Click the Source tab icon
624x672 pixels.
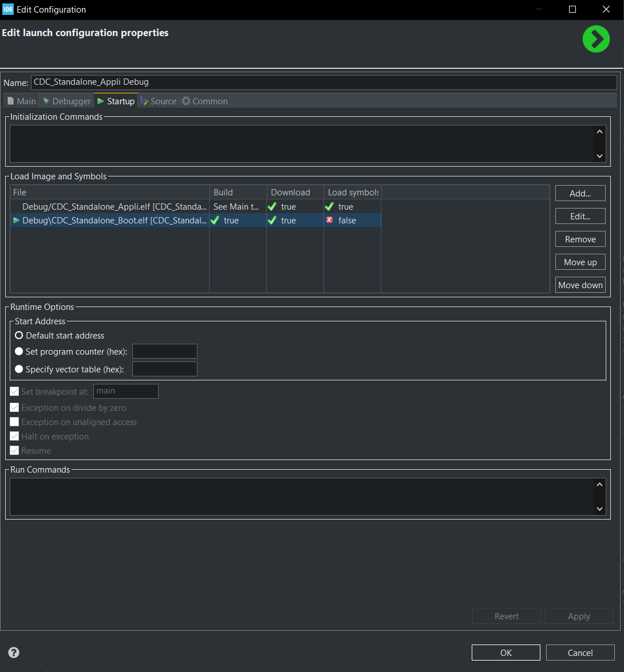point(144,101)
